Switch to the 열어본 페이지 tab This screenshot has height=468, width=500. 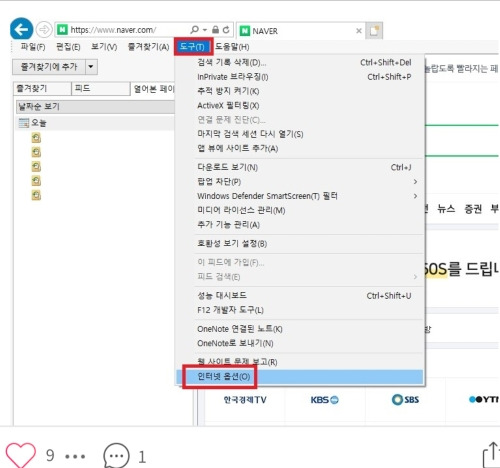point(153,89)
